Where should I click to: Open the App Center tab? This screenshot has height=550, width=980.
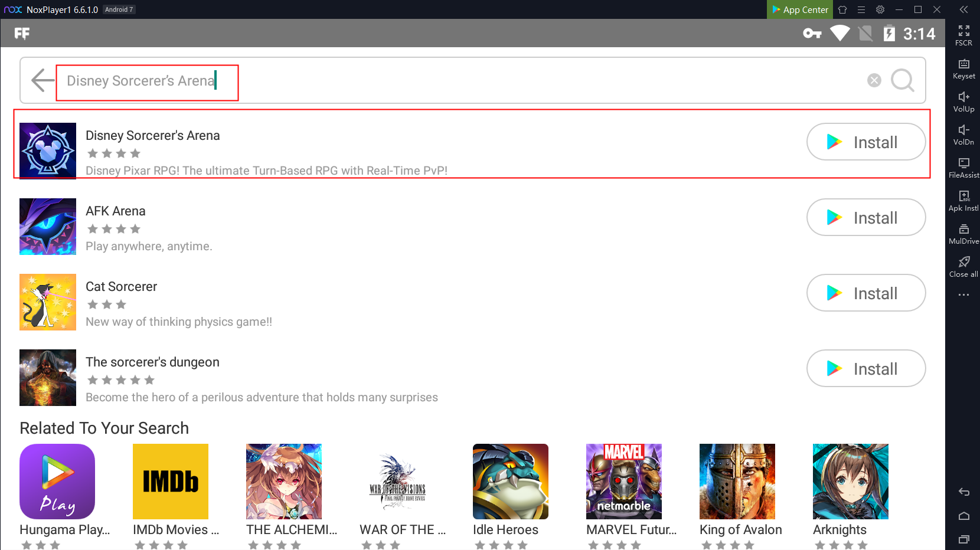point(800,9)
